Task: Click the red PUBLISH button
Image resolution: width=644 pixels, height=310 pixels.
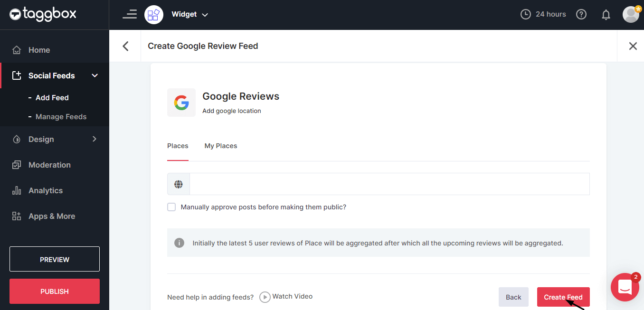Action: pos(55,291)
